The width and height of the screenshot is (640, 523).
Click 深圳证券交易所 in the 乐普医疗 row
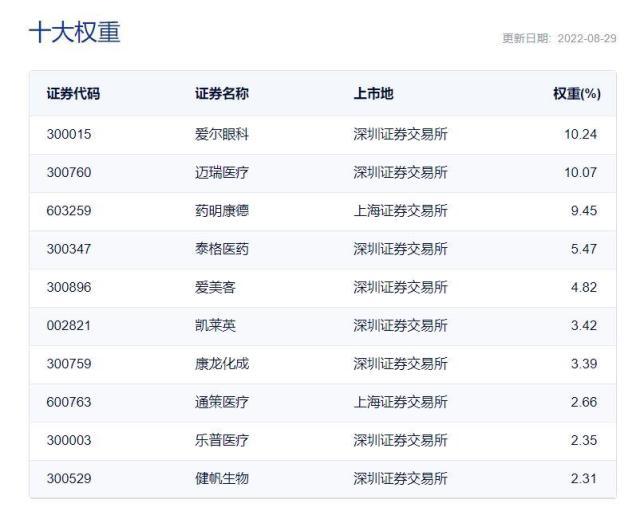(400, 441)
